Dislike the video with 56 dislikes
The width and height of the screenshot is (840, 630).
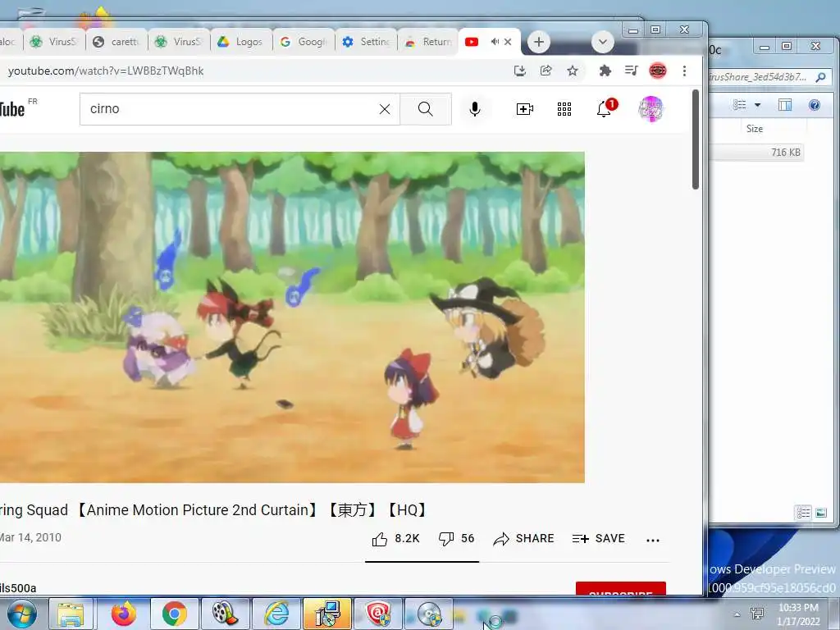tap(456, 538)
